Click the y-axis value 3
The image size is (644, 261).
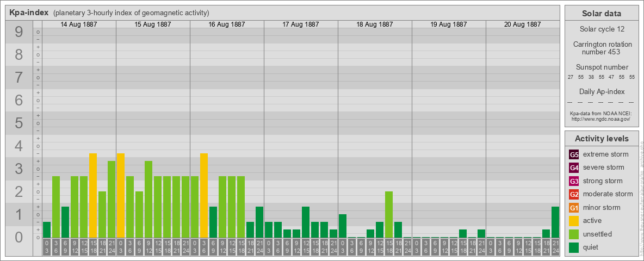point(19,168)
